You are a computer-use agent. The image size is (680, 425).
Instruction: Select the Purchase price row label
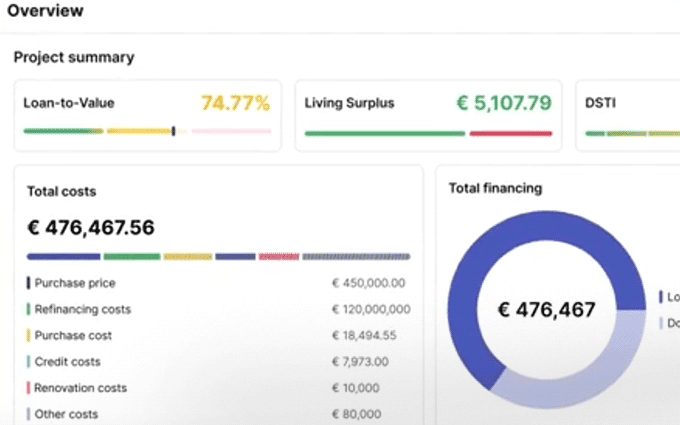[75, 283]
